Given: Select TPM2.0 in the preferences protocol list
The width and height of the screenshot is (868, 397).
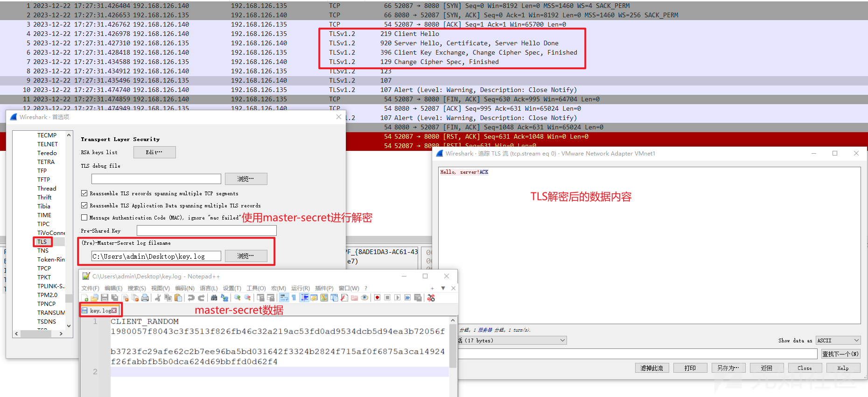Looking at the screenshot, I should 47,295.
